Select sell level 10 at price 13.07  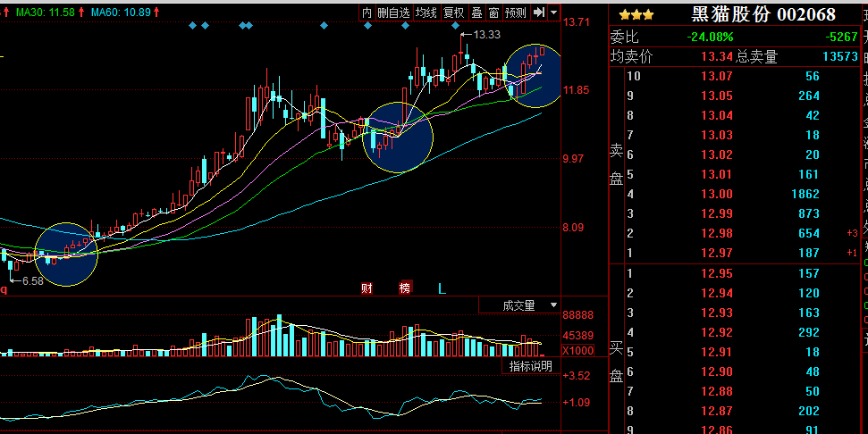click(734, 76)
